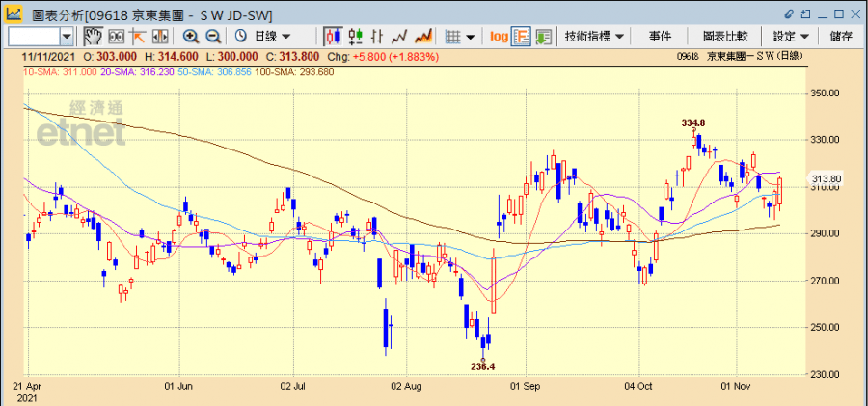Select the red-blue candlestick chart type
The image size is (868, 406).
click(x=333, y=36)
